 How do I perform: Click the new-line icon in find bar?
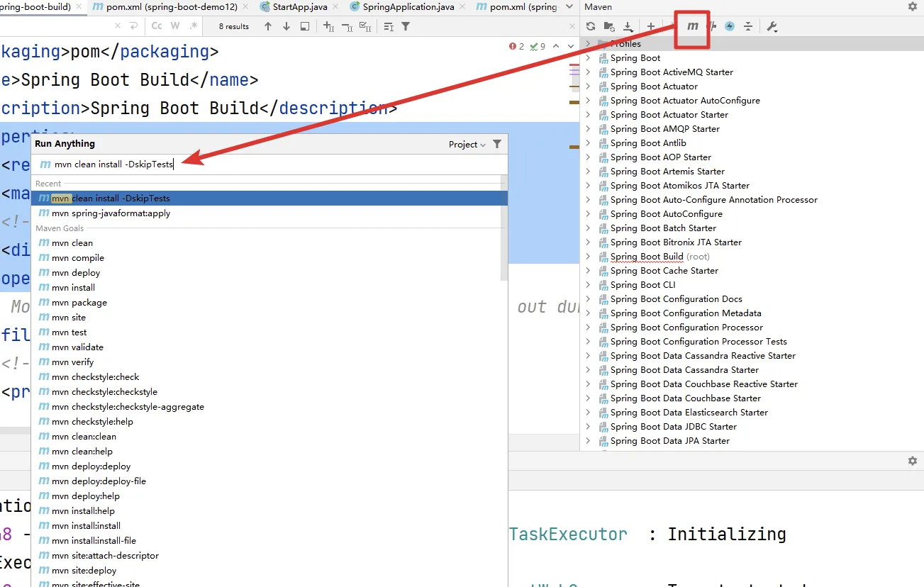click(x=134, y=26)
